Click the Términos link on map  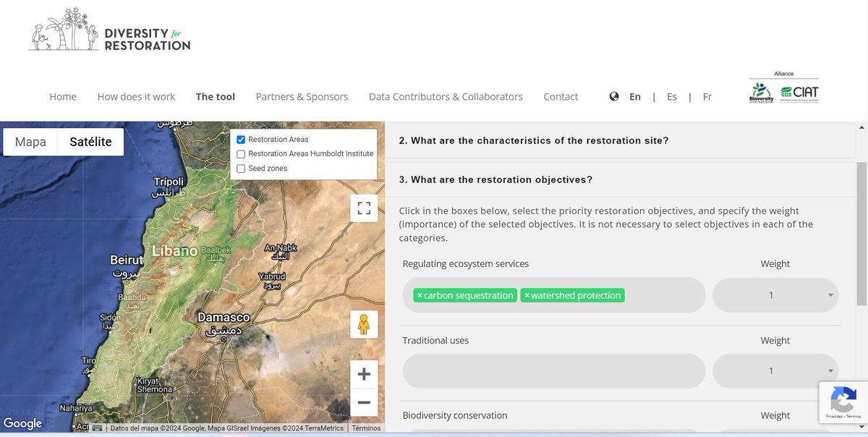367,428
